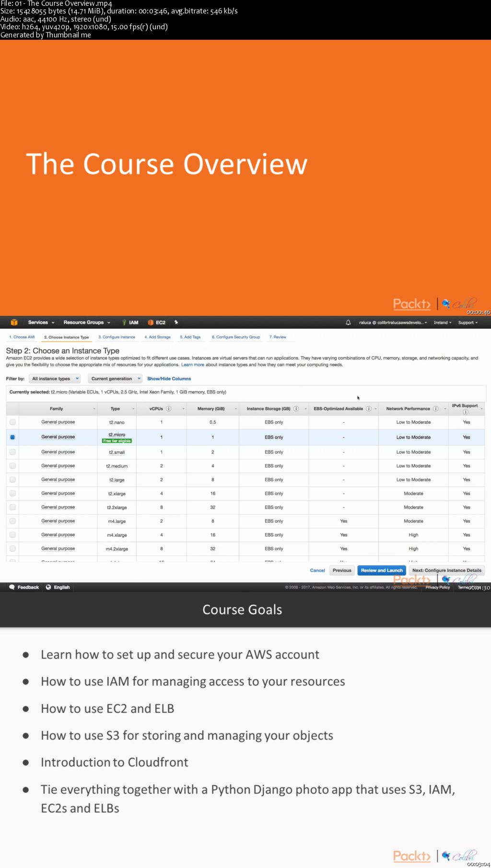Click the 'Currently selected: t2.micro' summary text

[118, 392]
